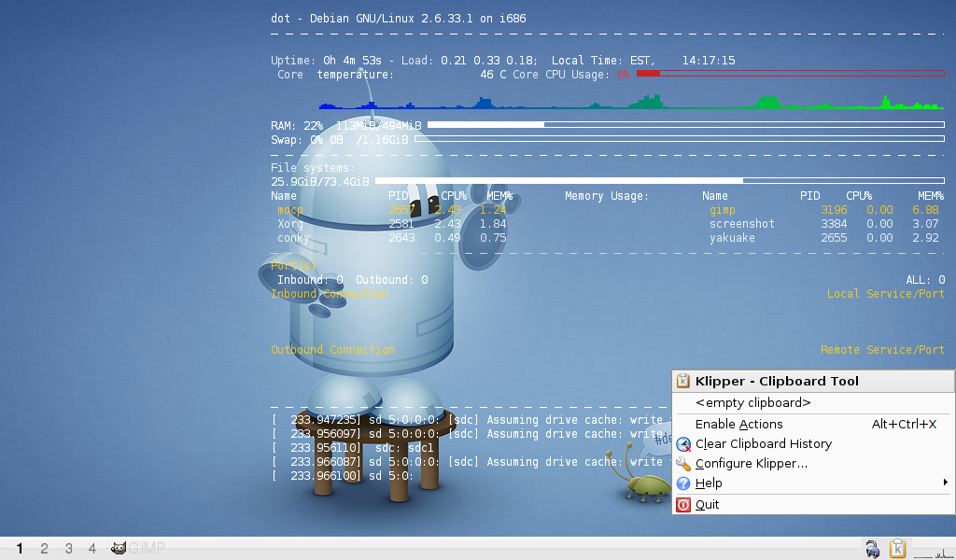Click the Klipper - Clipboard Tool menu header
The height and width of the screenshot is (560, 956).
tap(813, 381)
